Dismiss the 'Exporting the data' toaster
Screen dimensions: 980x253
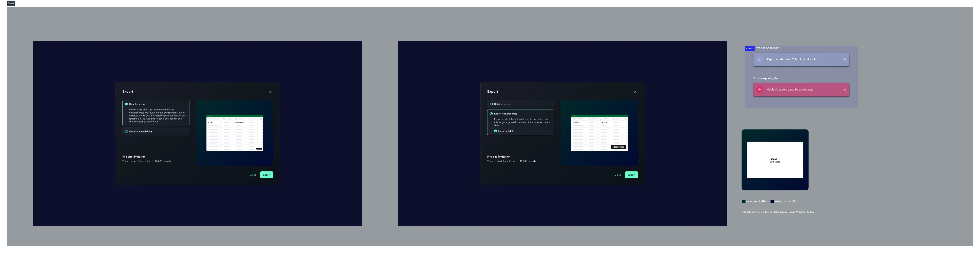(845, 59)
